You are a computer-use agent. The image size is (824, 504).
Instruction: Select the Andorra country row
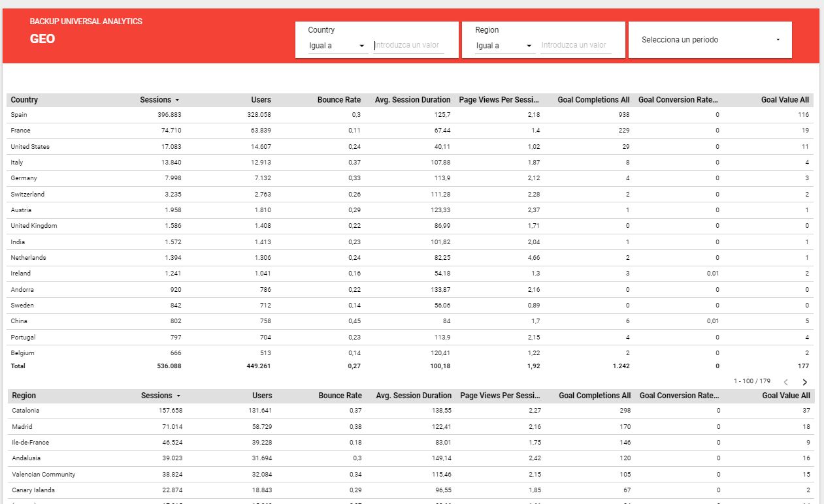[x=410, y=290]
